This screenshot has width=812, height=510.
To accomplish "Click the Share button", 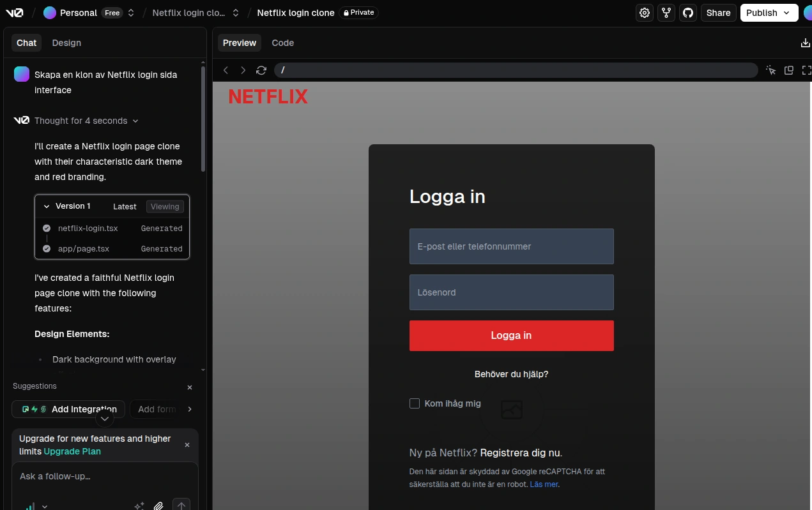I will point(719,13).
